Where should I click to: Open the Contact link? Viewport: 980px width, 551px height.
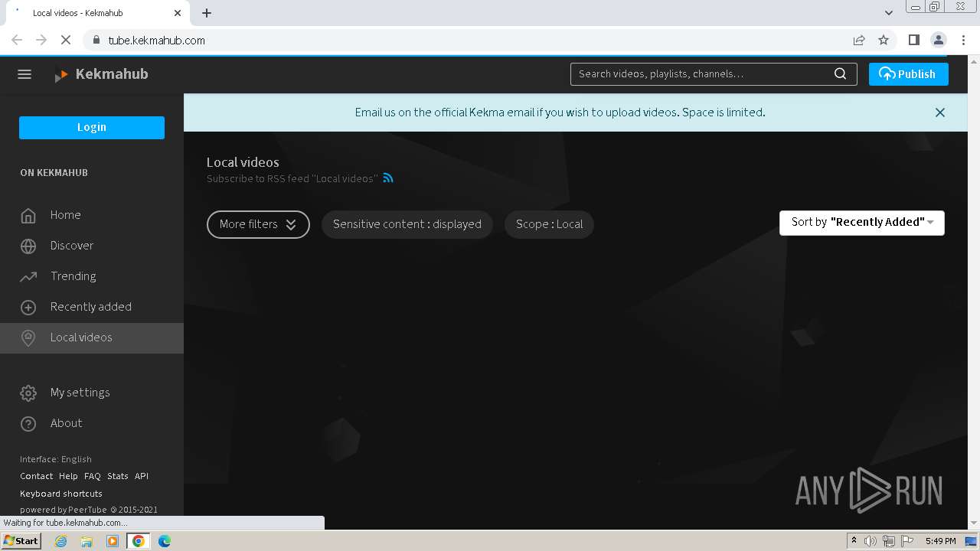[x=36, y=476]
